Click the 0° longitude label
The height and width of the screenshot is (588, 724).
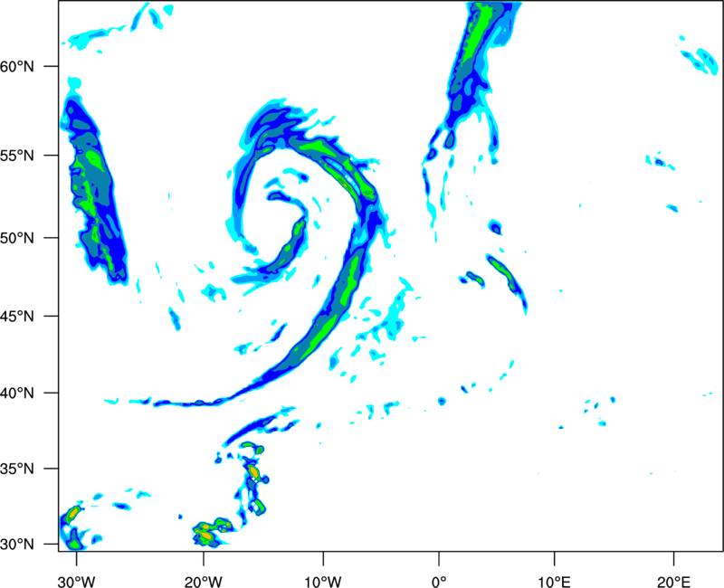point(439,582)
